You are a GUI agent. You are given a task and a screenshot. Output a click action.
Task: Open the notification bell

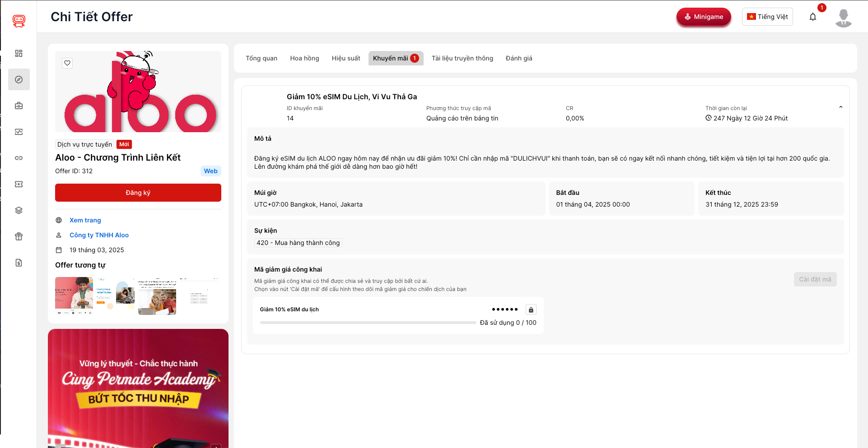812,17
